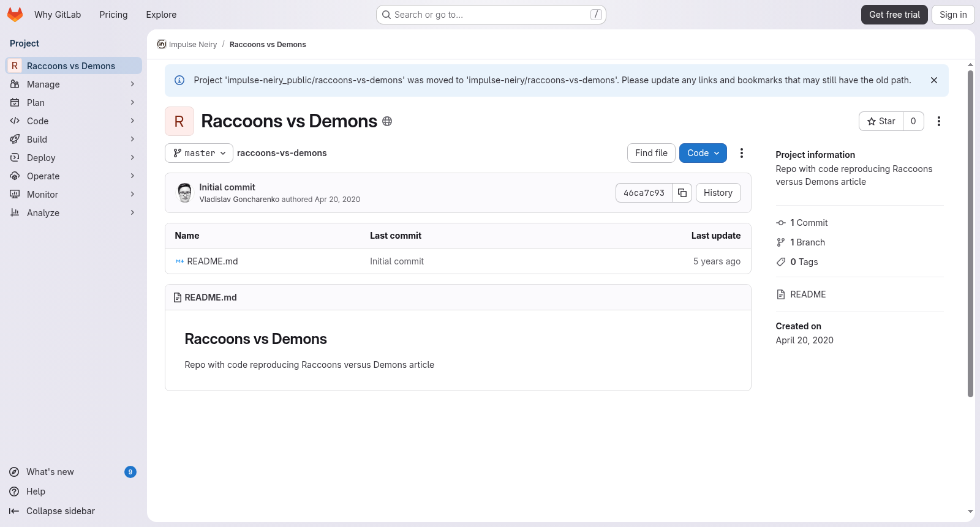Screen dimensions: 980x527
Task: Expand the Plan section chevron
Action: [132, 103]
